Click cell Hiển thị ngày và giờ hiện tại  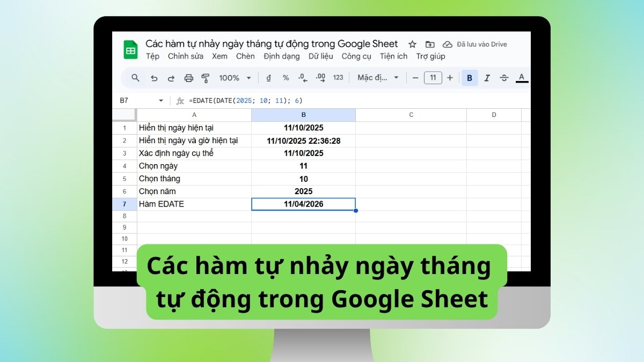click(194, 141)
